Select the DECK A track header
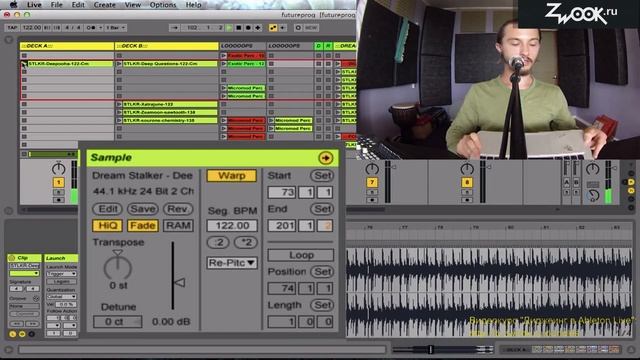 click(x=67, y=46)
